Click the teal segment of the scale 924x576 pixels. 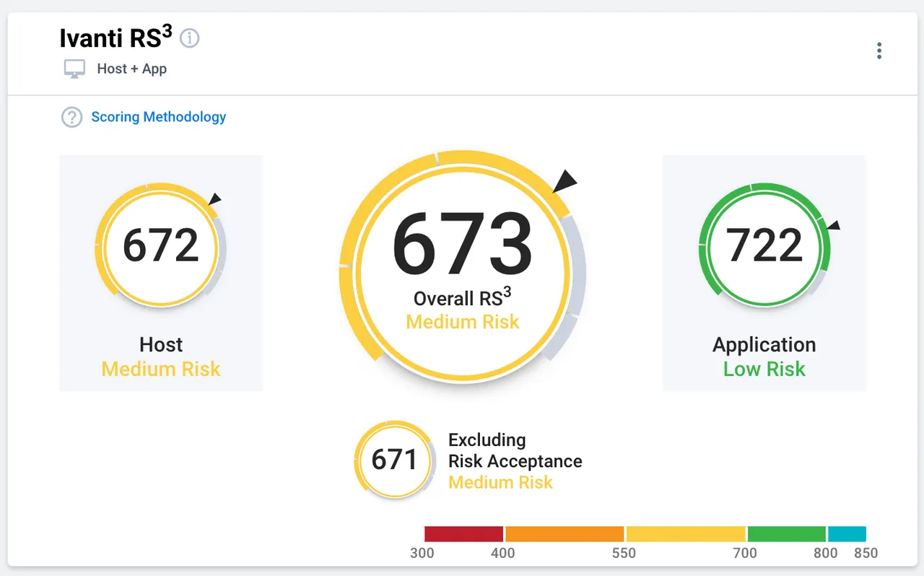tap(847, 534)
